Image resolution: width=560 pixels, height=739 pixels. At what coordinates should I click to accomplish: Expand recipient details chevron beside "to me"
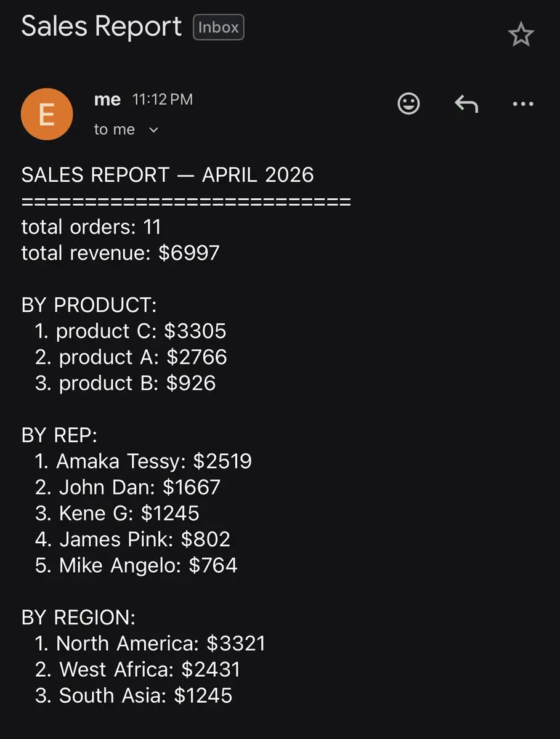[x=154, y=130]
